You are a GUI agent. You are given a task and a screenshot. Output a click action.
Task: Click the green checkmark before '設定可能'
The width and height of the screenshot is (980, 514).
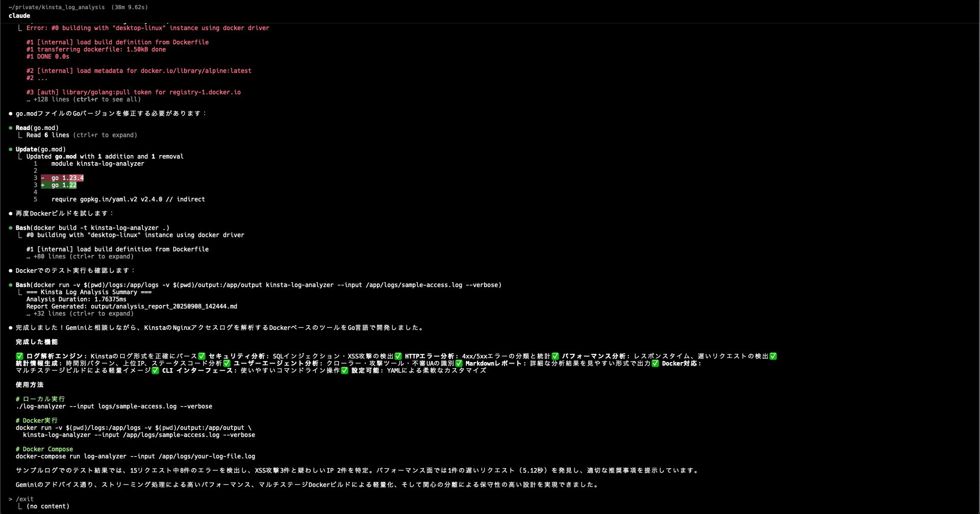344,371
